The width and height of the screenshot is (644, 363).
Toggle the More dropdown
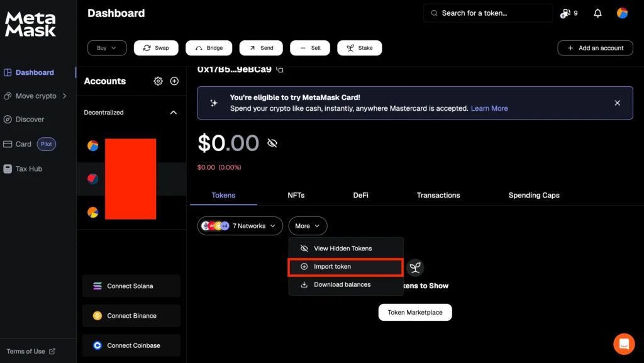click(308, 226)
